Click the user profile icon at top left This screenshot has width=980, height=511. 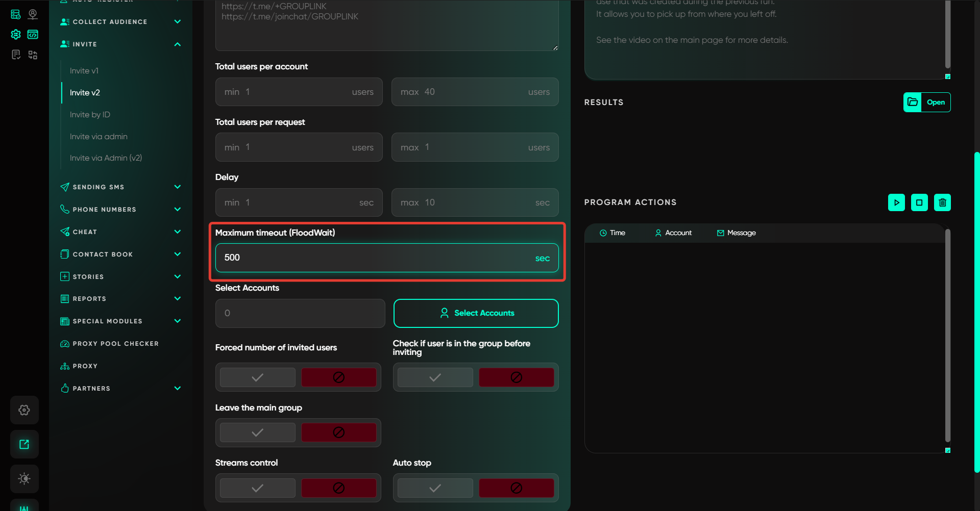[33, 14]
